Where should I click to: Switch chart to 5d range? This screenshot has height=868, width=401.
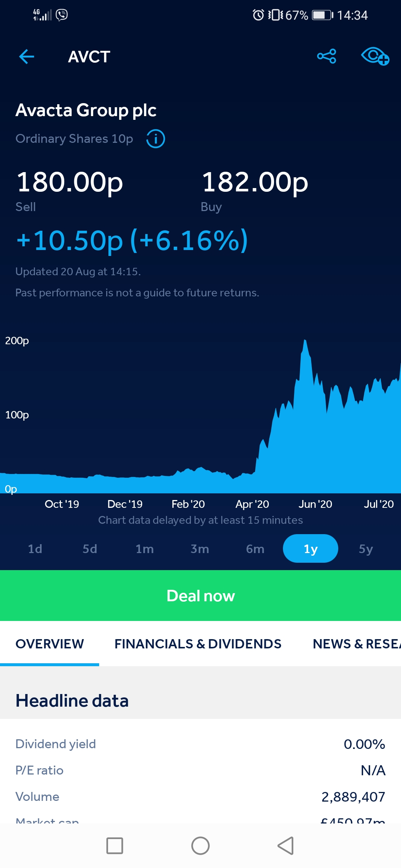[x=90, y=549]
